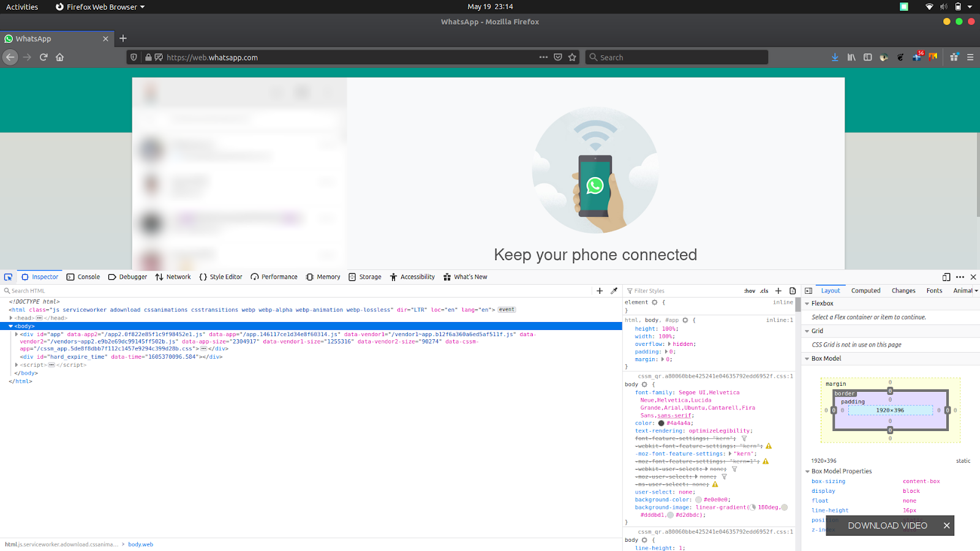This screenshot has width=980, height=551.
Task: Toggle the three-pane inspector sidebar
Action: tap(808, 291)
